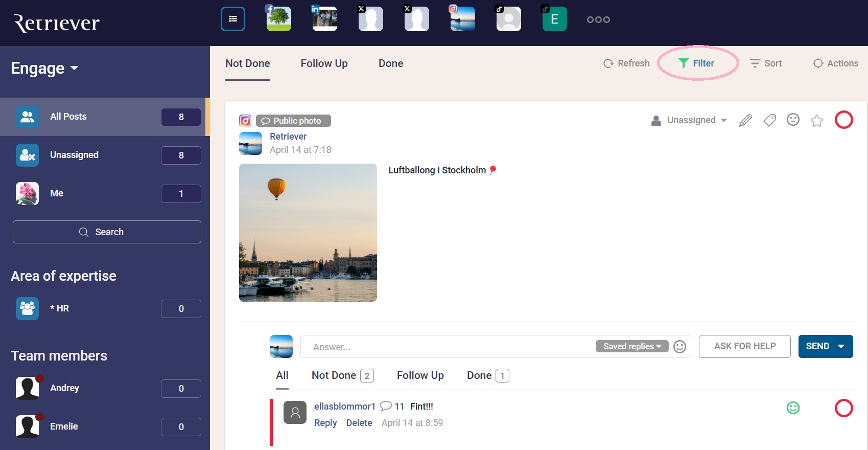
Task: Open the Filter panel
Action: coord(696,63)
